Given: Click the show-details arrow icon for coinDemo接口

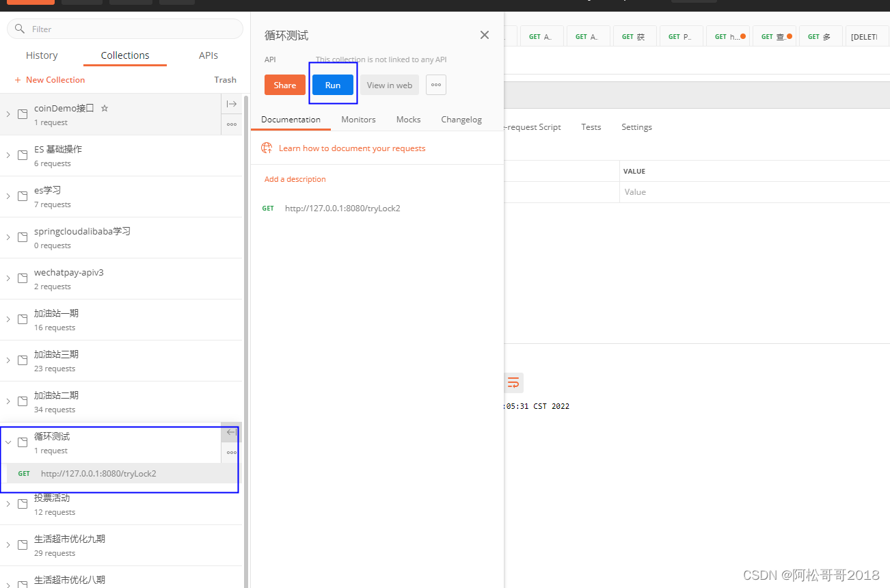Looking at the screenshot, I should [232, 104].
